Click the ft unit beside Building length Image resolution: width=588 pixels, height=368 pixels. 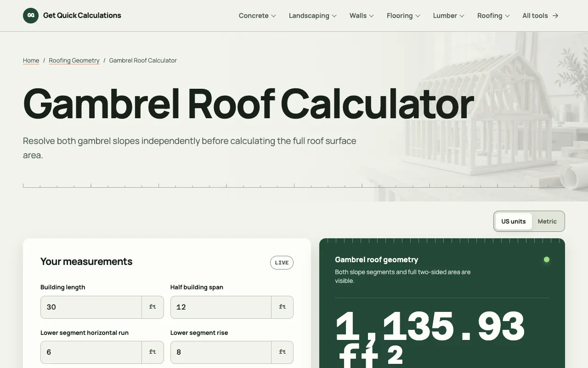153,307
